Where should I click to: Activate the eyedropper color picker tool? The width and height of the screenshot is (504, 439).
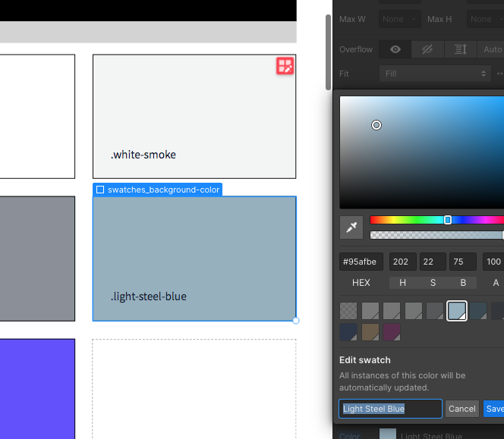tap(351, 227)
